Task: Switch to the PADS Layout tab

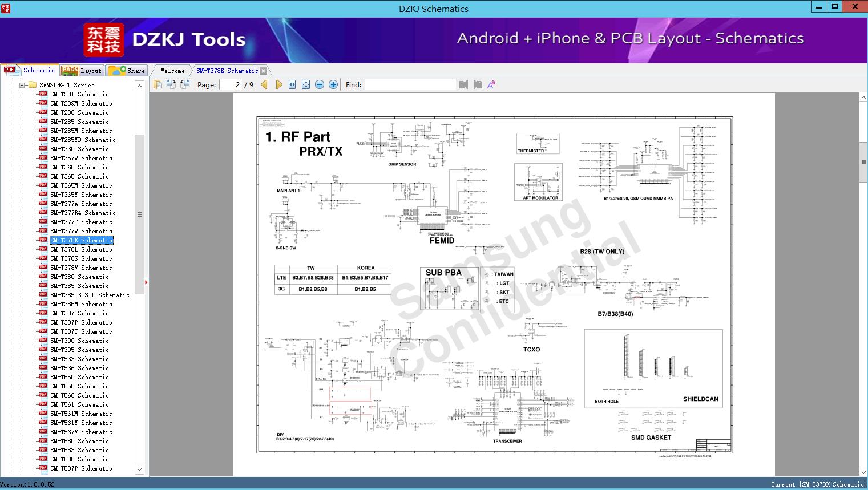Action: click(82, 71)
